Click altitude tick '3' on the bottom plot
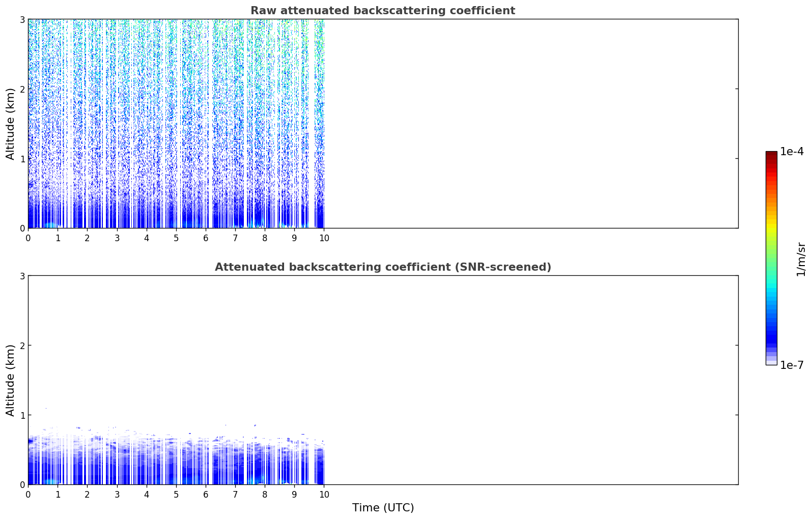 point(21,276)
